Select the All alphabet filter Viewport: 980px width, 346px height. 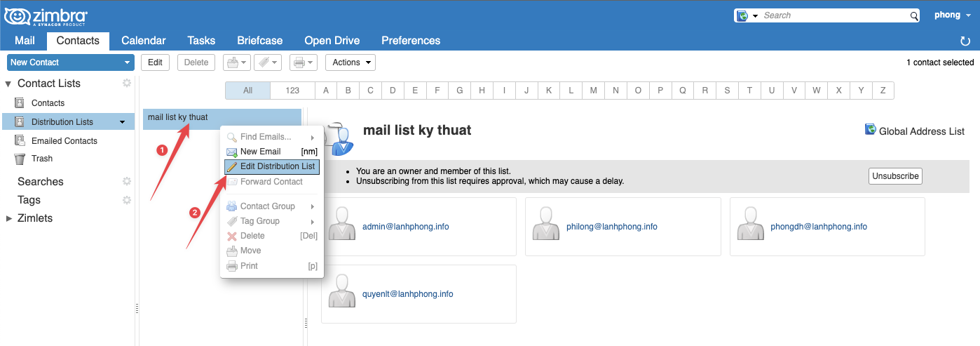(247, 91)
